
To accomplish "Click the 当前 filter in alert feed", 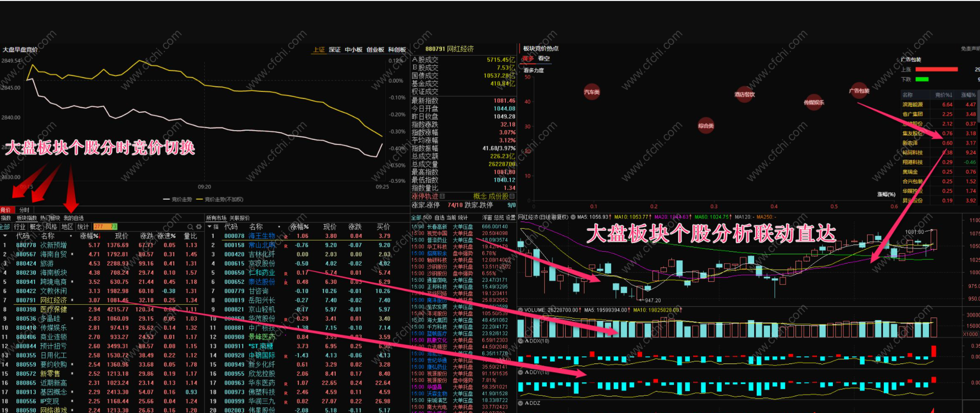I will click(x=451, y=218).
